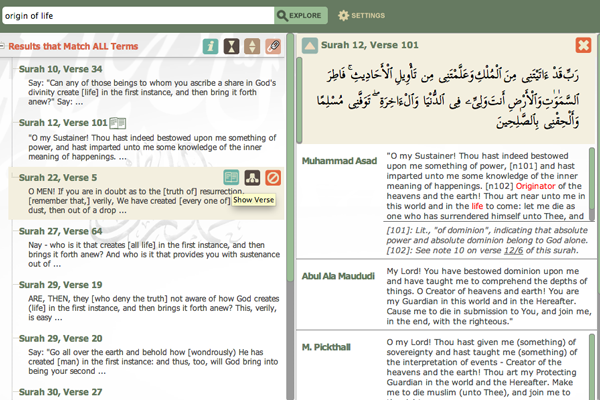Click the Arabic verse text of Surah 12:101
The image size is (600, 400).
pos(448,98)
